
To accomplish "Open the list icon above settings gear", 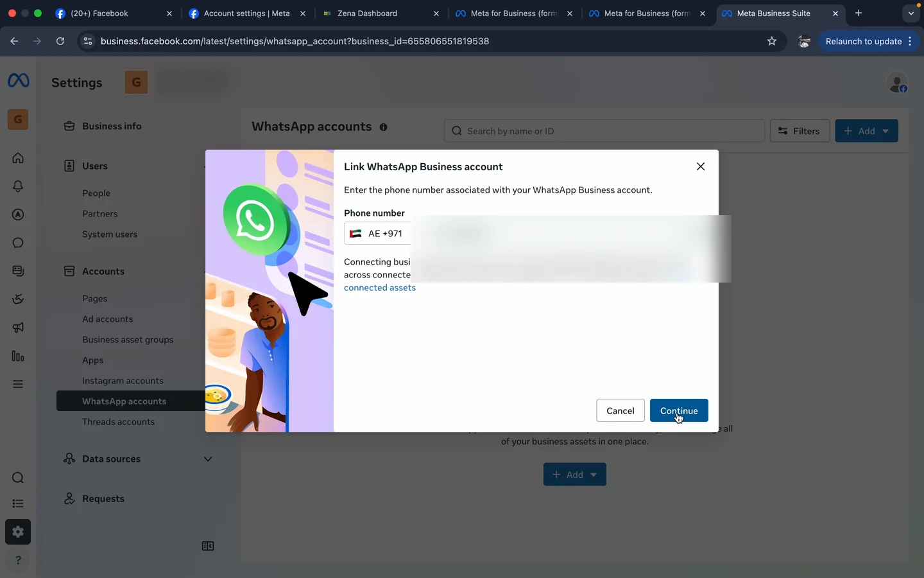I will click(x=18, y=504).
